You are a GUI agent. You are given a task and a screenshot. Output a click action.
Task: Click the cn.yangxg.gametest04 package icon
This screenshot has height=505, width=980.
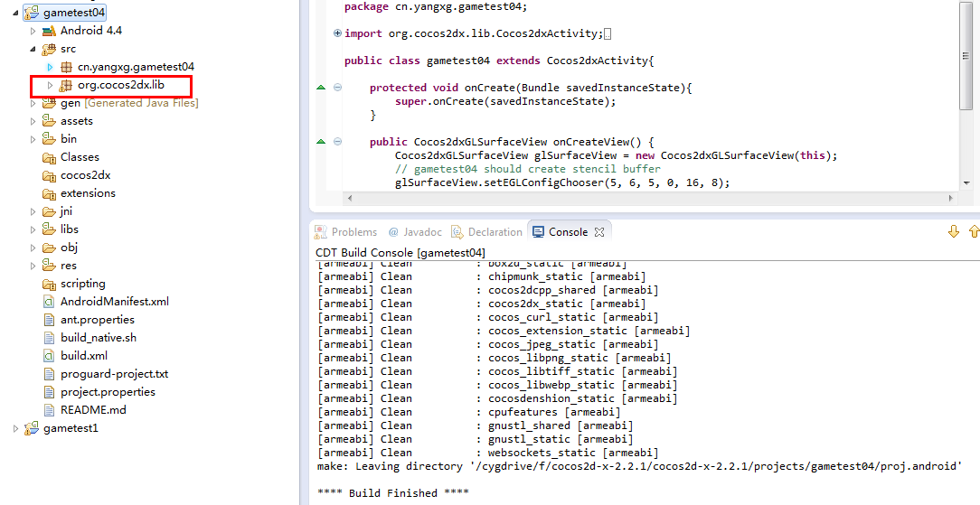66,67
